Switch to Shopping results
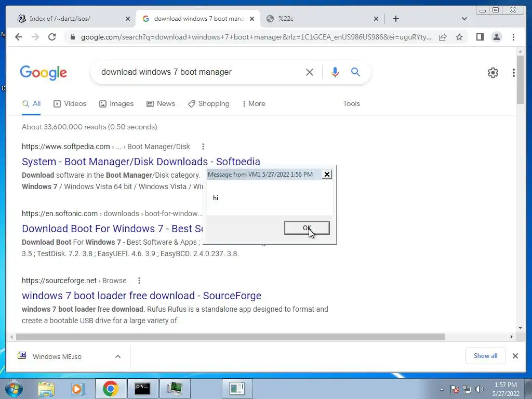The height and width of the screenshot is (399, 532). click(209, 103)
